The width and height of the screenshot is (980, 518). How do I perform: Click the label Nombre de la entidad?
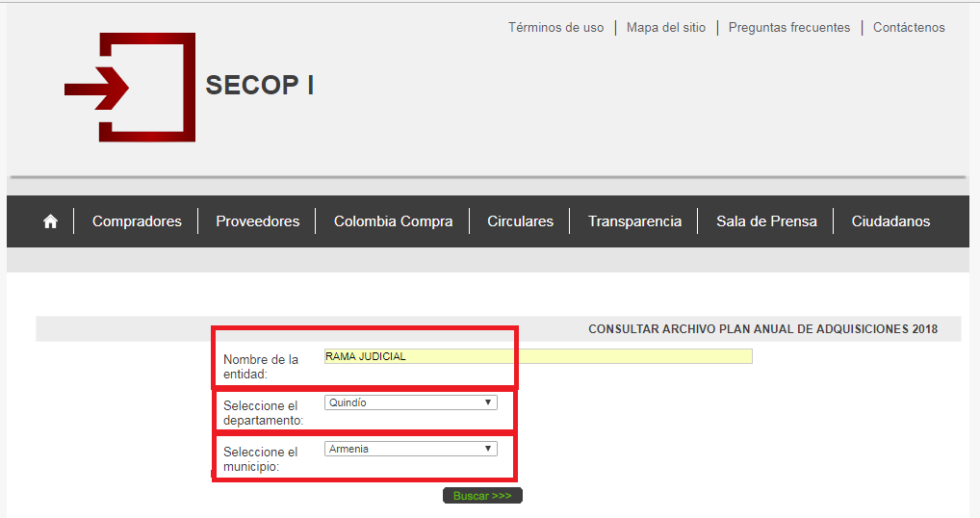click(261, 367)
